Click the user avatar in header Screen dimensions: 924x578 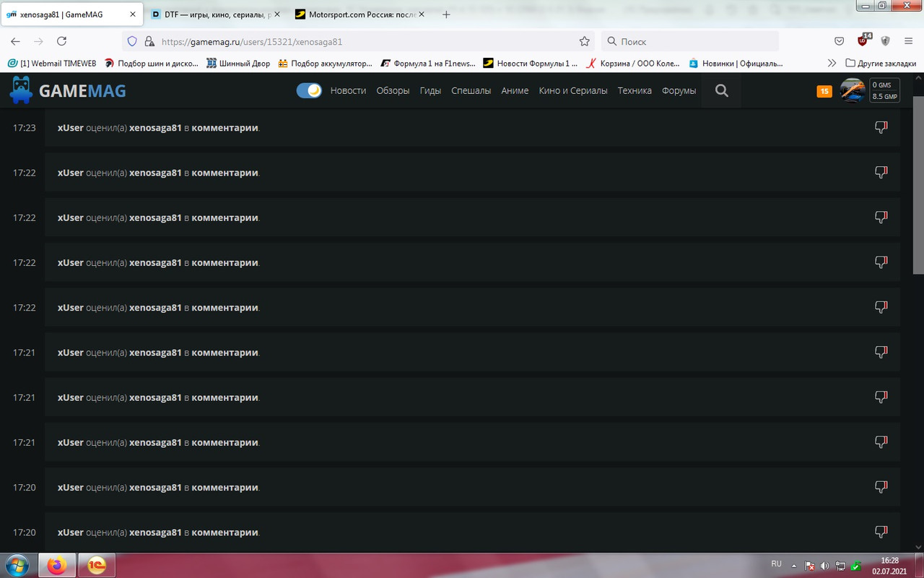pos(853,90)
